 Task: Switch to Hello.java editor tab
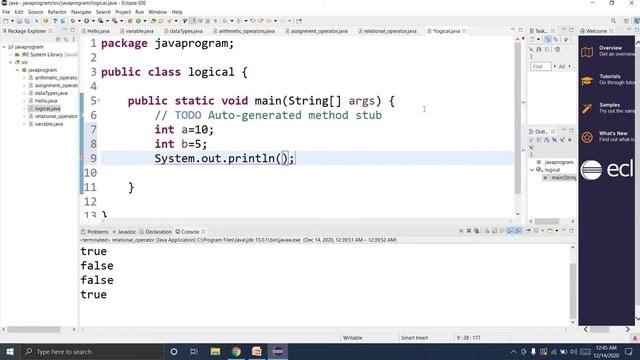click(96, 31)
